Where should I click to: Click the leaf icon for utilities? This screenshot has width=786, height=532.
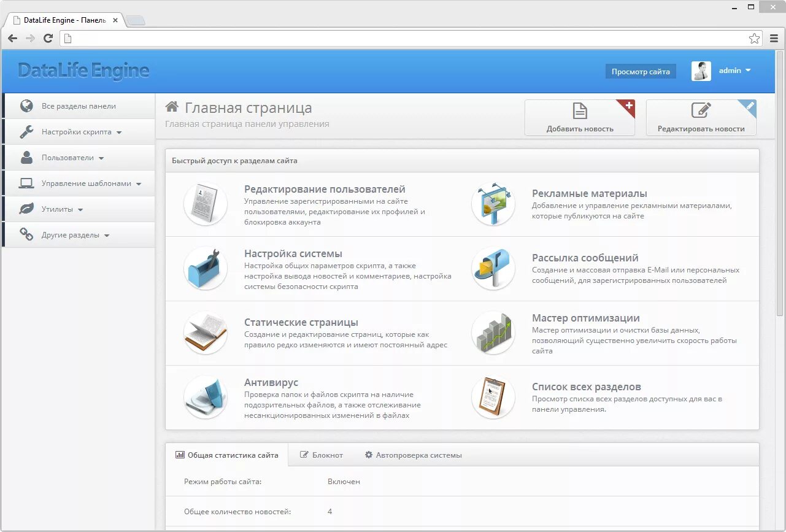click(26, 209)
